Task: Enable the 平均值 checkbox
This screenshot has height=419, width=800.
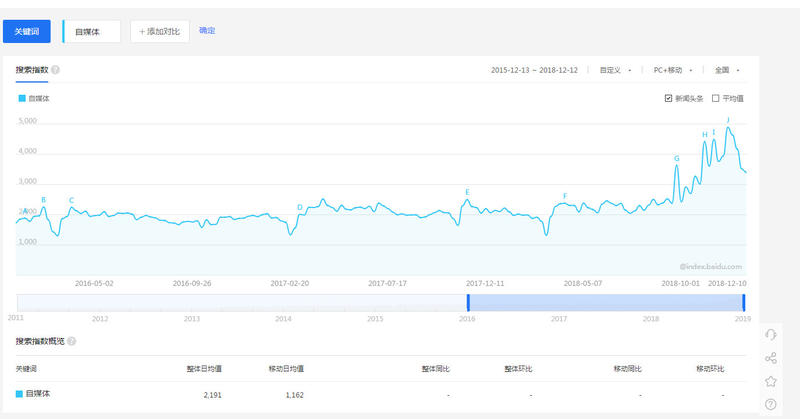Action: click(x=715, y=98)
